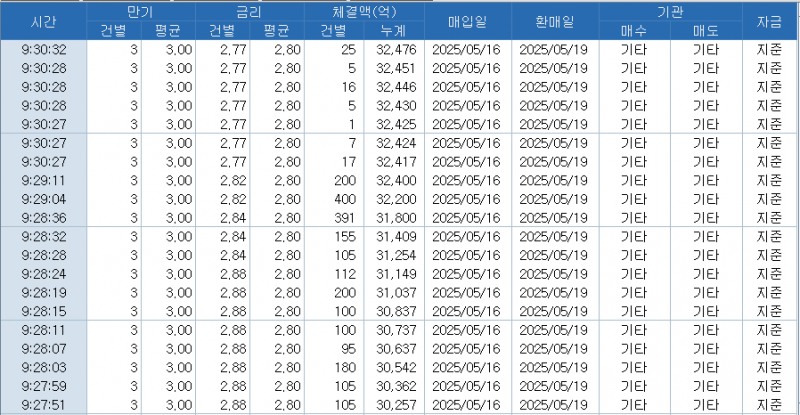Click the trade amount 391
This screenshot has width=800, height=415.
(x=345, y=218)
